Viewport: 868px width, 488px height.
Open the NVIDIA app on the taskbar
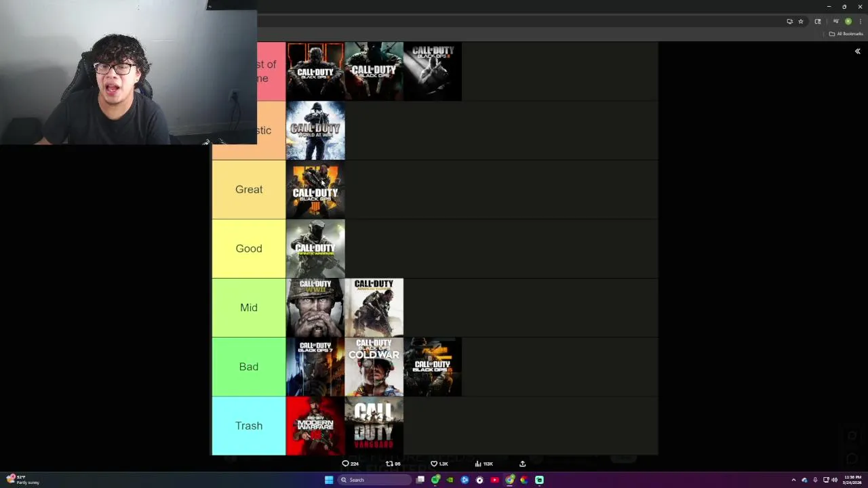[450, 480]
